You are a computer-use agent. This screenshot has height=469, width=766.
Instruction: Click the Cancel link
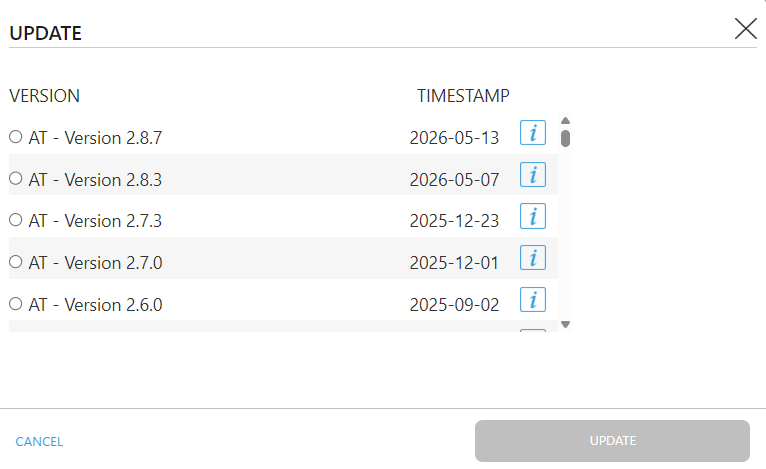coord(39,442)
